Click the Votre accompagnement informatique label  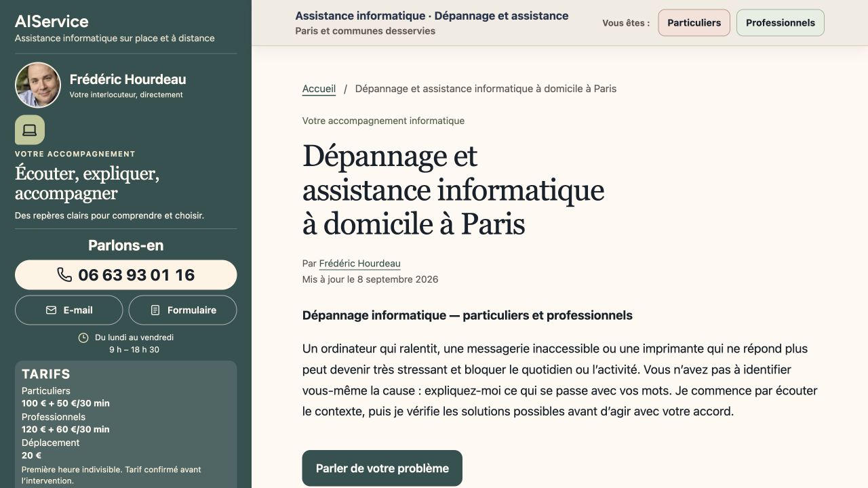[383, 121]
